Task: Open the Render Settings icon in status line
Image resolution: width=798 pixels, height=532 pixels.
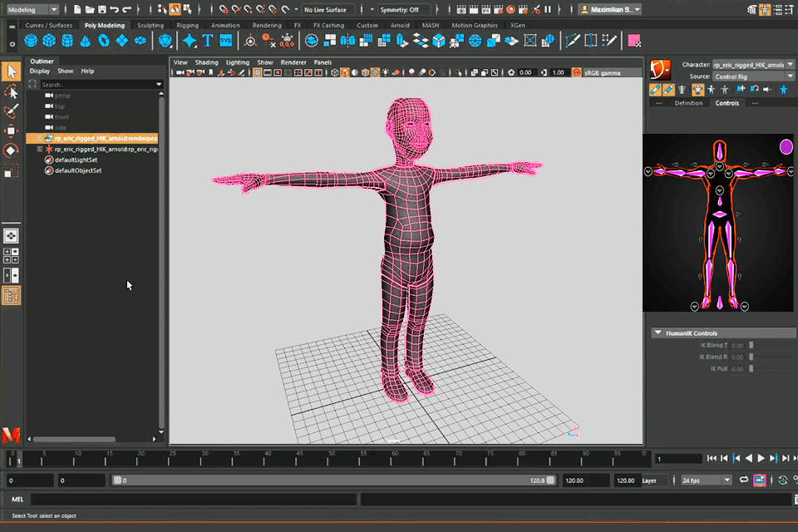Action: 498,8
